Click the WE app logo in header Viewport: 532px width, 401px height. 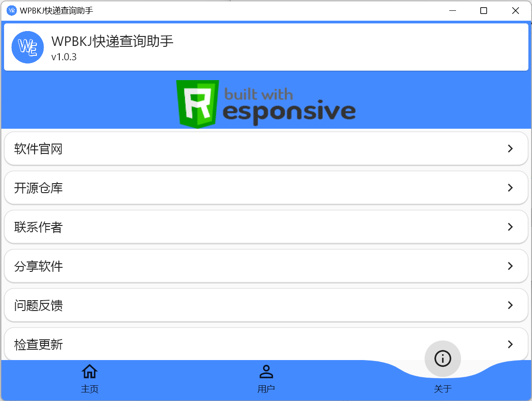[27, 47]
